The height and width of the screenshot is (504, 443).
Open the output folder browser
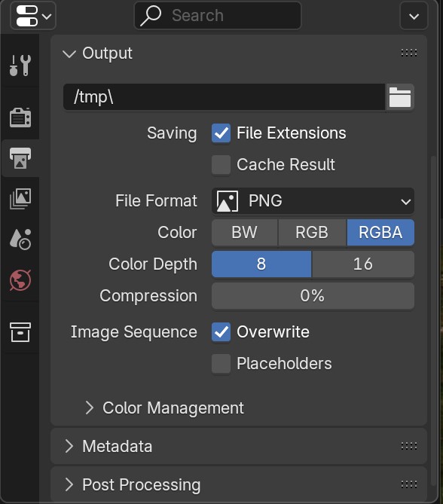pos(400,96)
